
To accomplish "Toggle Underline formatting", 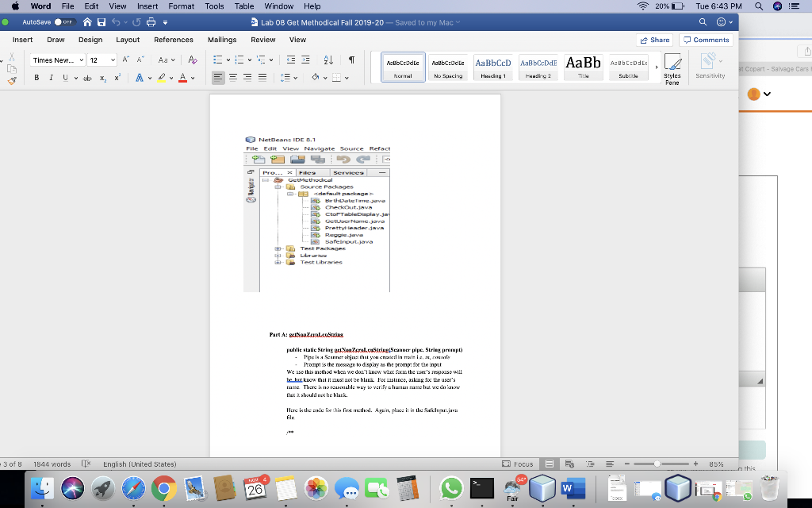I will coord(65,78).
